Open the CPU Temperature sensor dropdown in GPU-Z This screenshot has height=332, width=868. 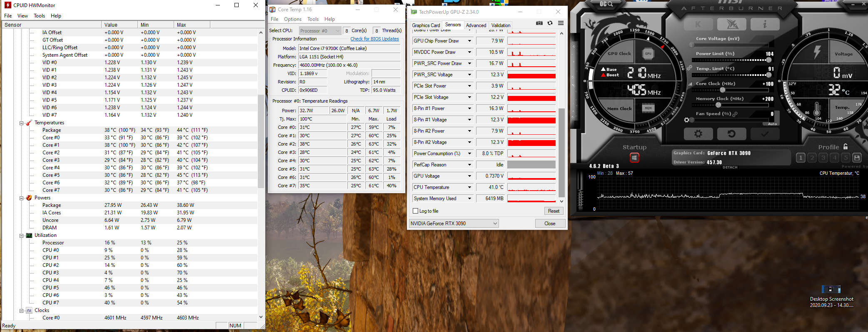(469, 187)
